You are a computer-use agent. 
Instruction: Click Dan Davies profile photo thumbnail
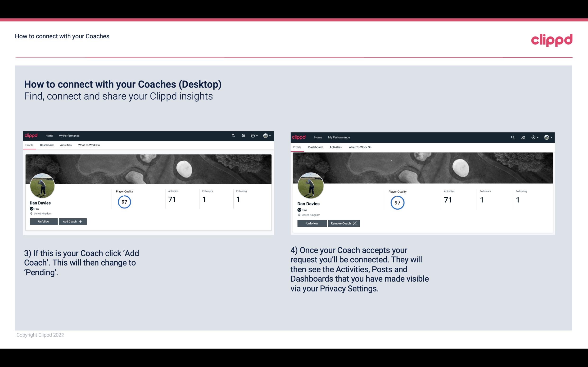[x=42, y=185]
